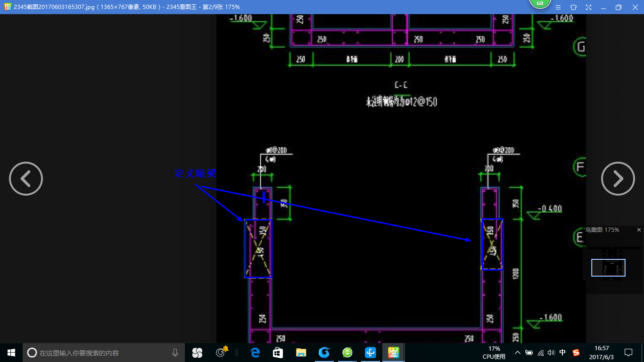Go to the next image
The height and width of the screenshot is (362, 644).
(x=618, y=179)
